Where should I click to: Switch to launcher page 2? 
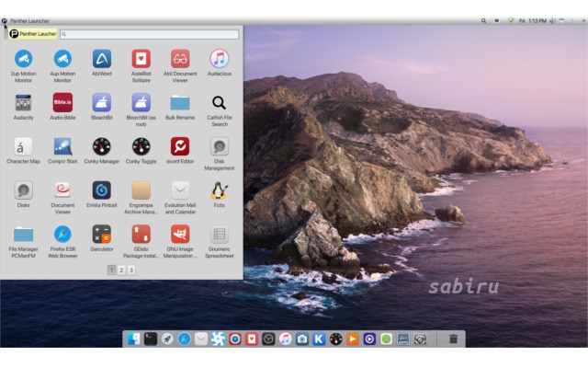tap(121, 270)
